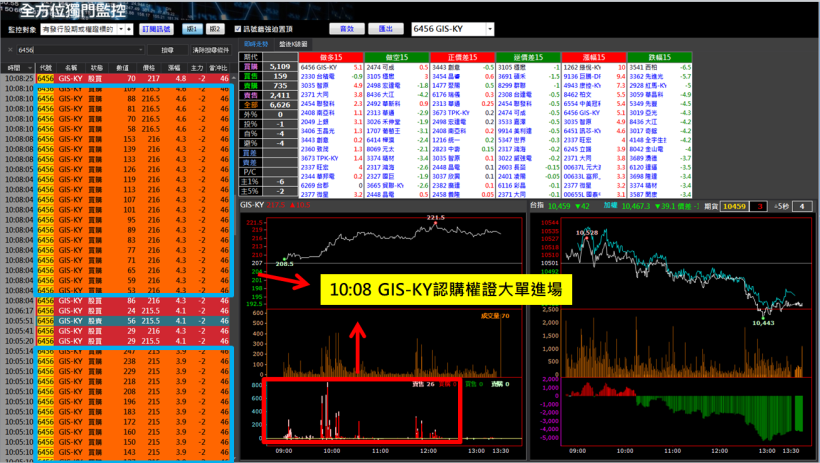Switch to the 即時走勢 tab
This screenshot has height=463, width=820.
tap(257, 45)
